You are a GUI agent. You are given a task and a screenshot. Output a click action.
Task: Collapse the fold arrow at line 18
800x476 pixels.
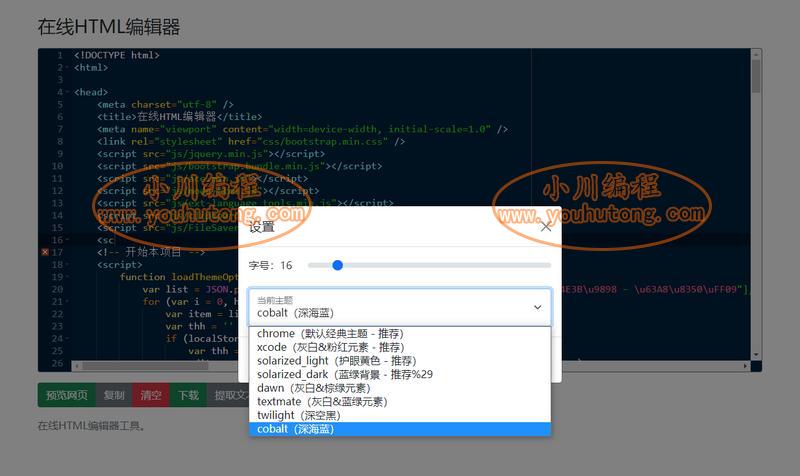67,265
